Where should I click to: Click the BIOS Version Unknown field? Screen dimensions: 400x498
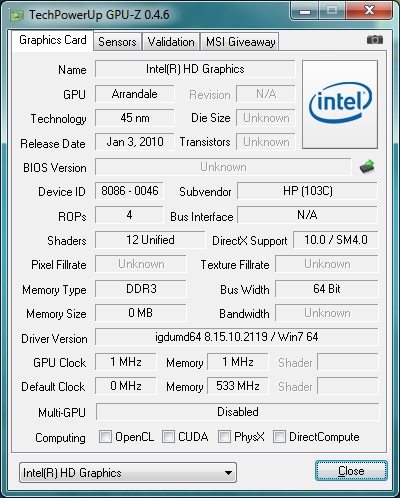tap(223, 167)
